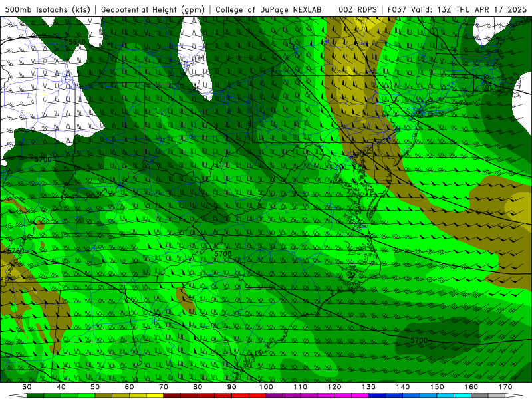Click the legend value 40
Image resolution: width=532 pixels, height=399 pixels.
coord(61,387)
